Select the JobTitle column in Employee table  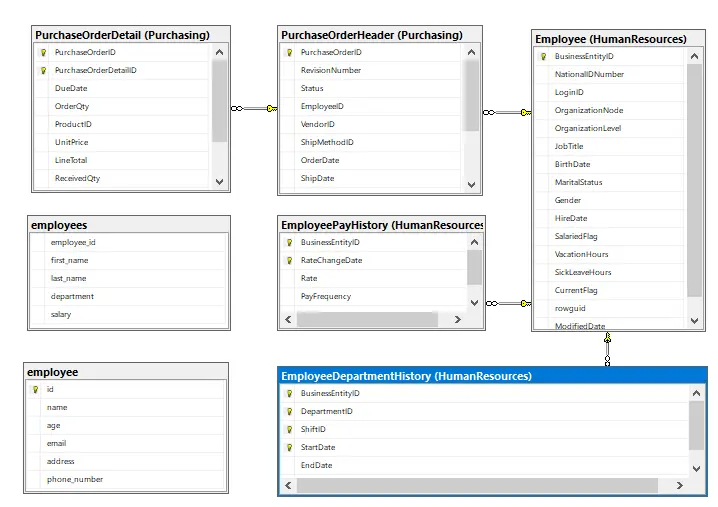[x=569, y=147]
